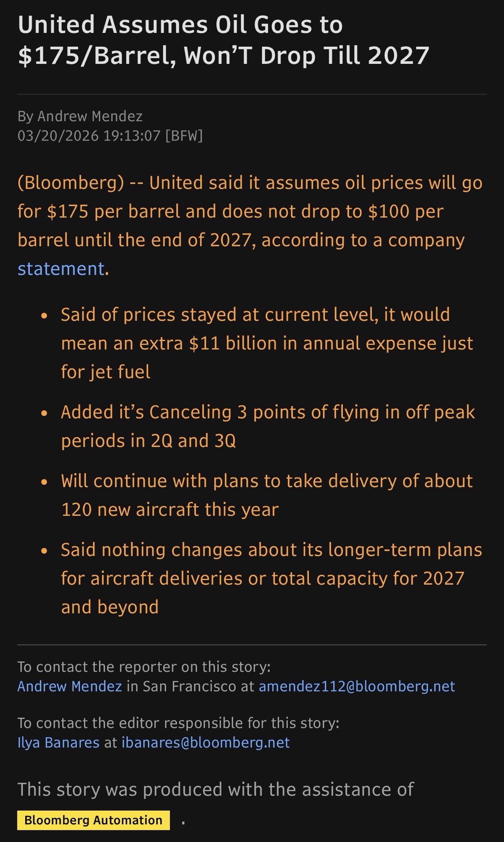This screenshot has height=842, width=504.
Task: Click the 'San Francisco' location text
Action: [x=189, y=686]
